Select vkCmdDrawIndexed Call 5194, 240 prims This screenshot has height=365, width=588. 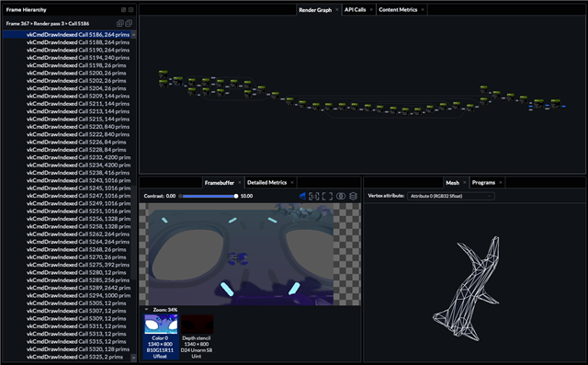coord(67,58)
